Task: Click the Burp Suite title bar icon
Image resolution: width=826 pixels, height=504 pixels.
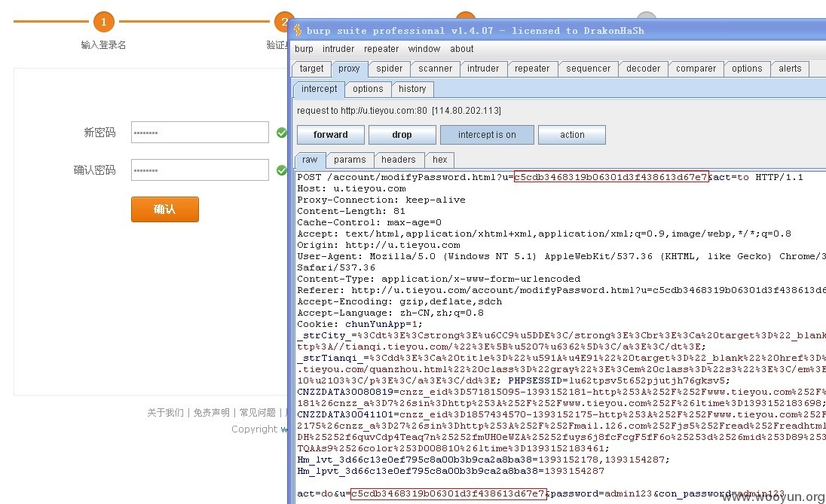Action: click(x=298, y=31)
